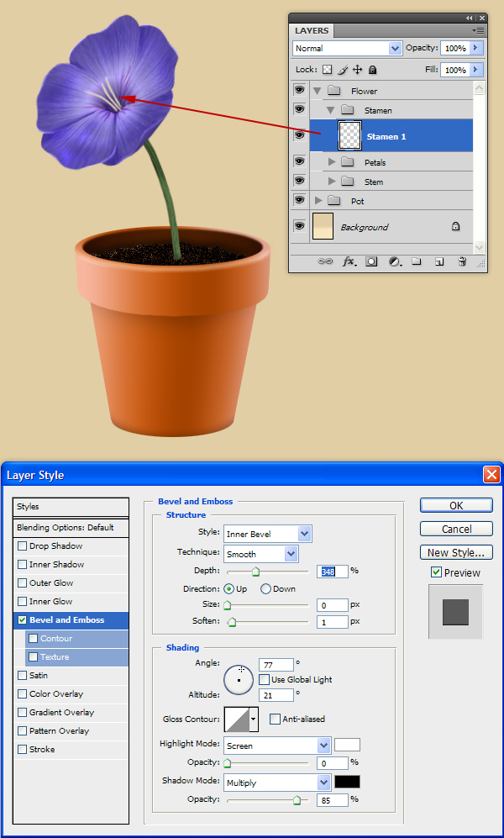Select the Down direction radio button
Image resolution: width=504 pixels, height=838 pixels.
pos(265,589)
